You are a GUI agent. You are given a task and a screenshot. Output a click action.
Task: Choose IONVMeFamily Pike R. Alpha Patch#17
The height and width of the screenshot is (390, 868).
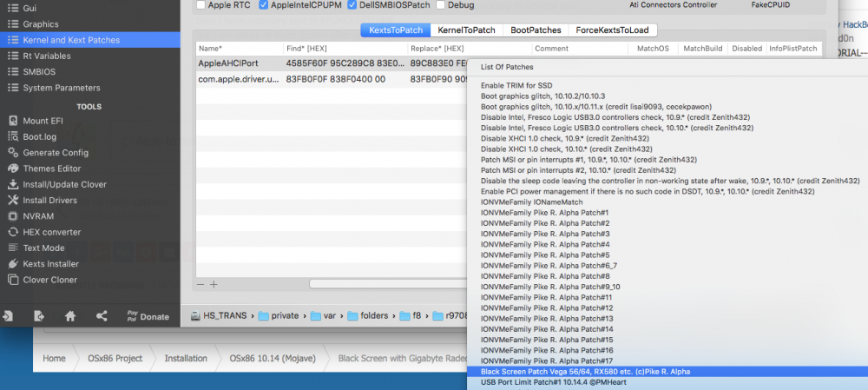tap(547, 361)
